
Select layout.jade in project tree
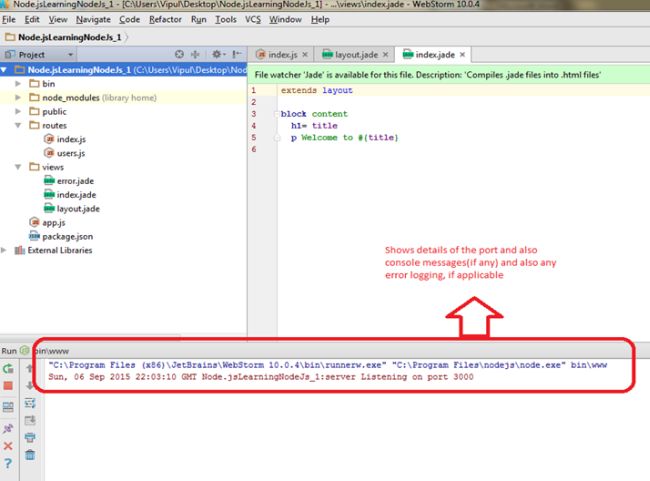72,209
